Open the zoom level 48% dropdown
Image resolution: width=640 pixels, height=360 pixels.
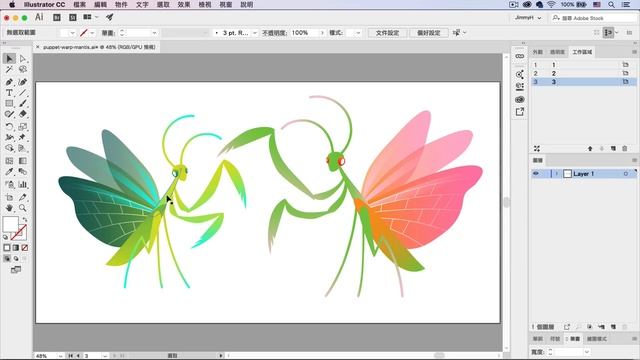(60, 356)
